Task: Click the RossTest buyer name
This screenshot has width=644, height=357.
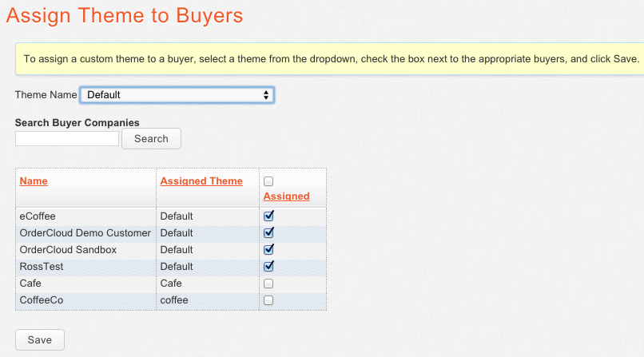Action: pos(42,267)
